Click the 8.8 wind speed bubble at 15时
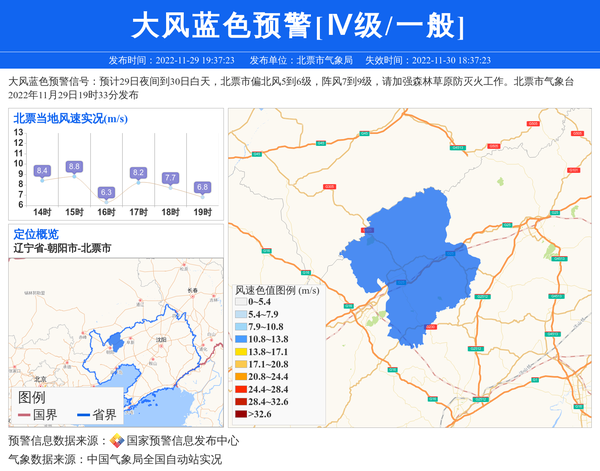Screen dimensions: 600x471 click(74, 166)
